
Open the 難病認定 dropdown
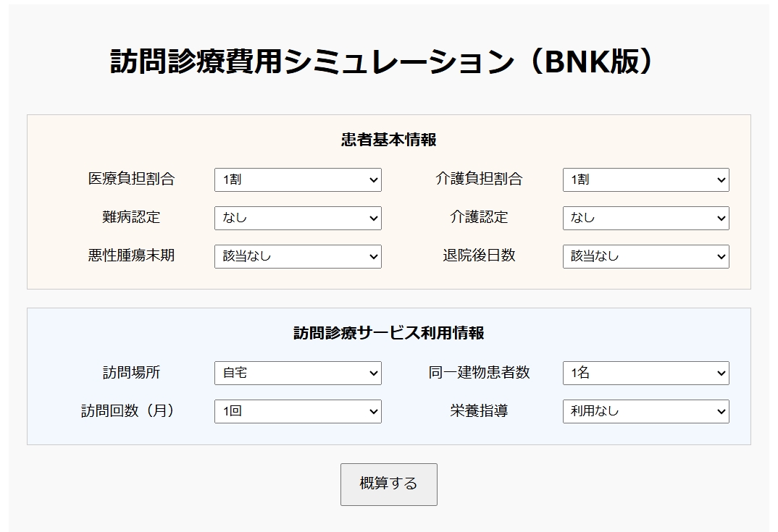coord(297,218)
